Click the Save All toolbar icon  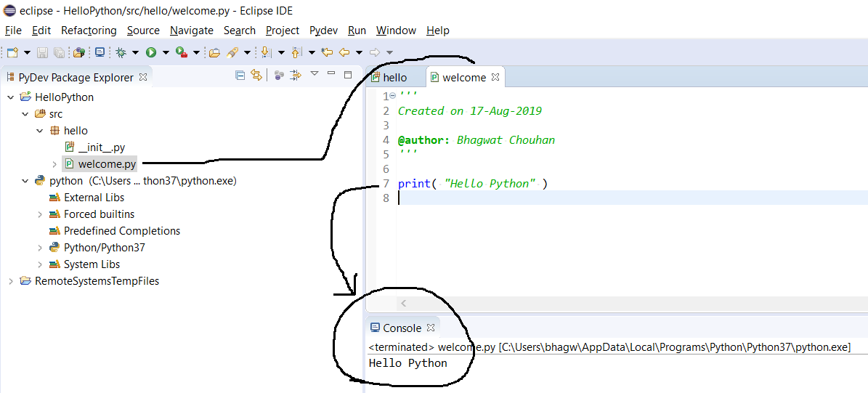[x=59, y=52]
